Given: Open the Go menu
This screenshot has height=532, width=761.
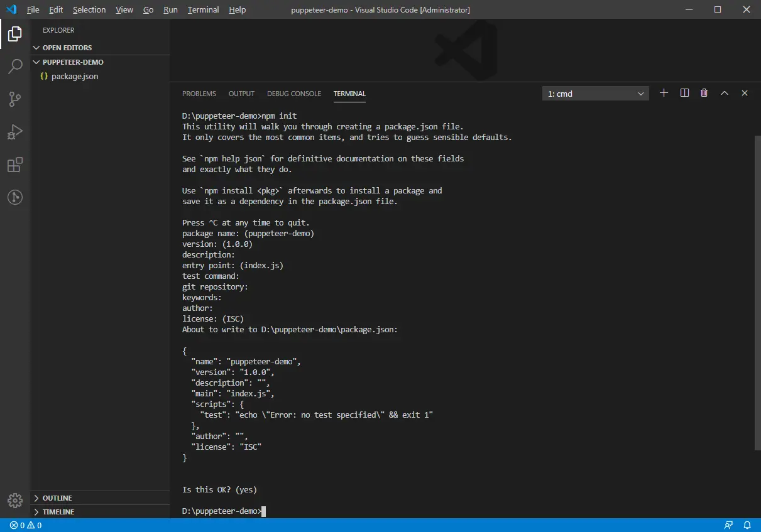Looking at the screenshot, I should 148,9.
